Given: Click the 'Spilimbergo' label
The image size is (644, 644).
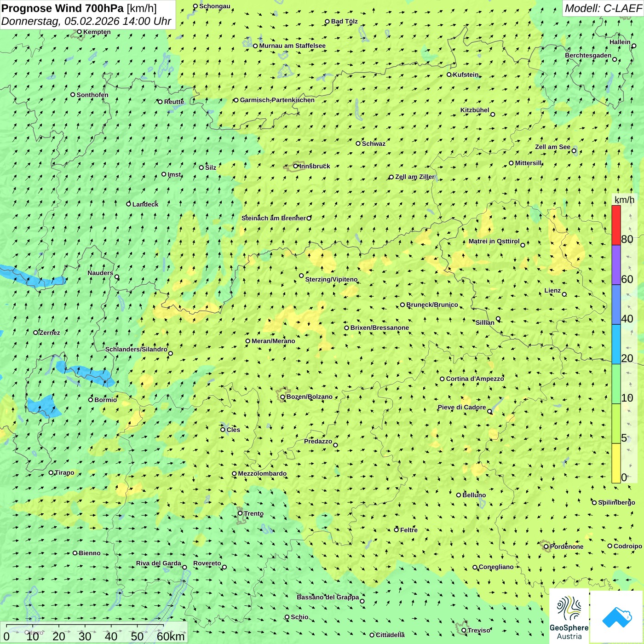Looking at the screenshot, I should 616,502.
